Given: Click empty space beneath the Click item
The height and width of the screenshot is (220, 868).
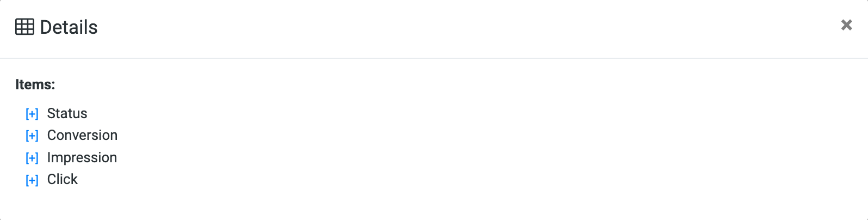Looking at the screenshot, I should click(x=434, y=204).
